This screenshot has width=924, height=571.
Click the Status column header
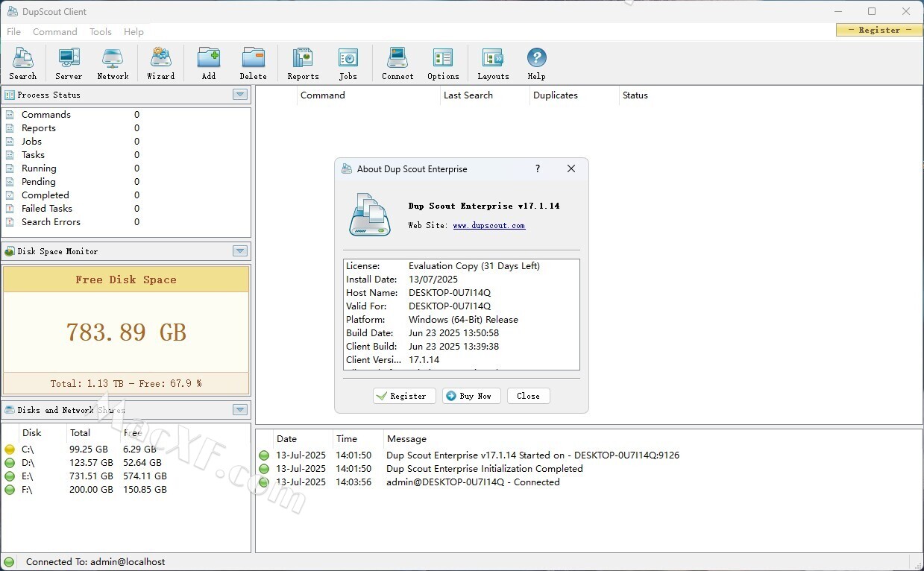[x=635, y=95]
